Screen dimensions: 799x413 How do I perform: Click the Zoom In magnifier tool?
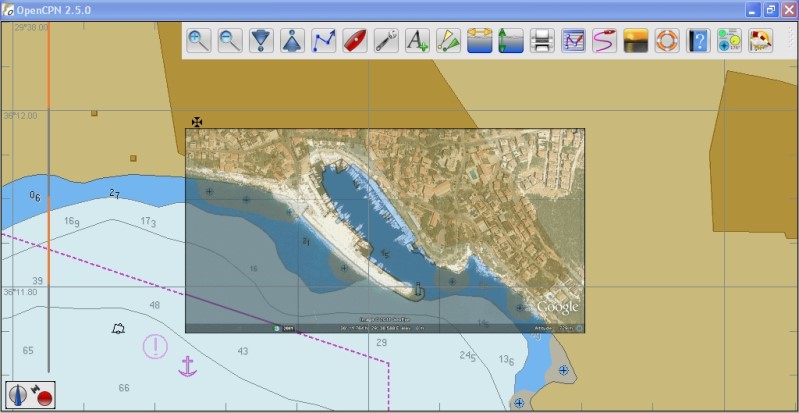(199, 40)
